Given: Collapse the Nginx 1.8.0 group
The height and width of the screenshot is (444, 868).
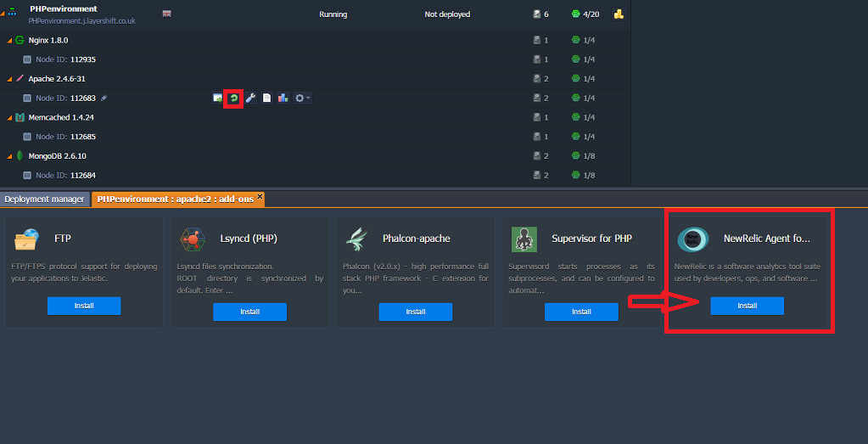Looking at the screenshot, I should tap(9, 41).
